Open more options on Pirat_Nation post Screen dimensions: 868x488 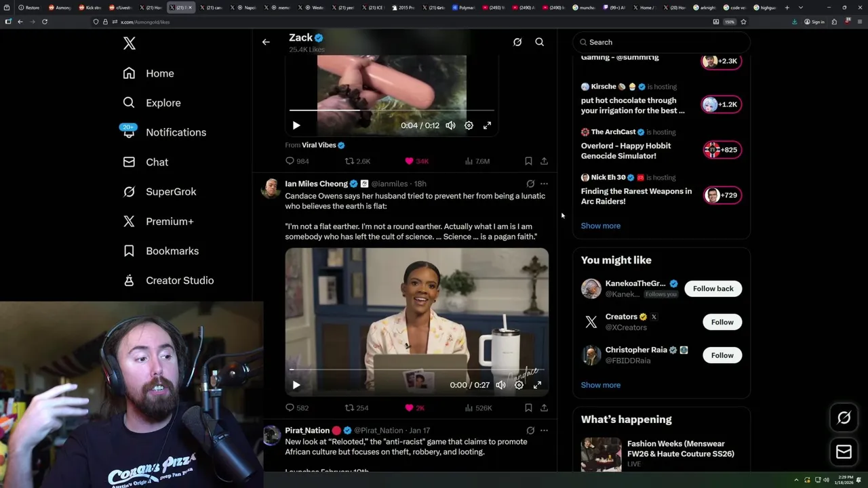544,430
